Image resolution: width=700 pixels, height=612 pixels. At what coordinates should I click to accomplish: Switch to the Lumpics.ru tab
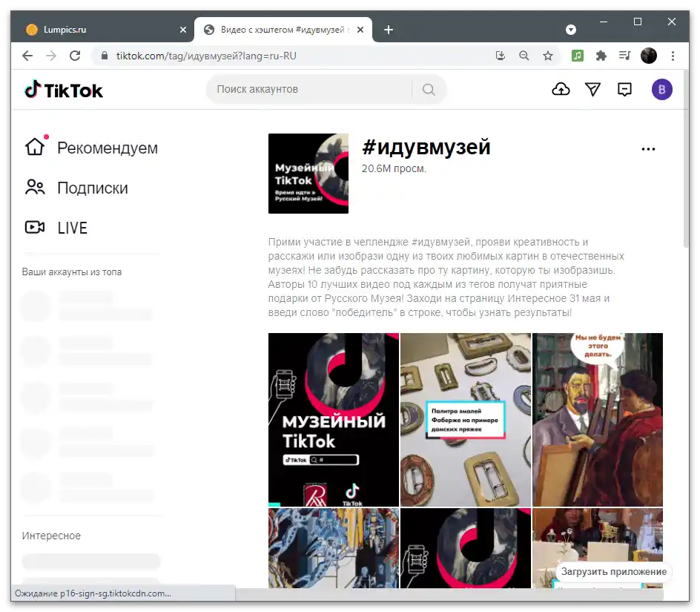point(102,30)
